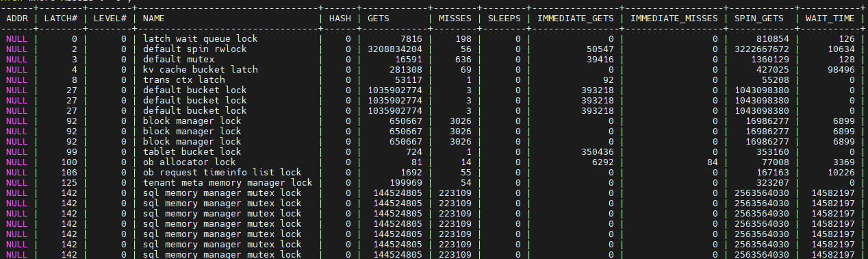Viewport: 868px width, 259px height.
Task: Click MISSES value 55
Action: [x=466, y=172]
